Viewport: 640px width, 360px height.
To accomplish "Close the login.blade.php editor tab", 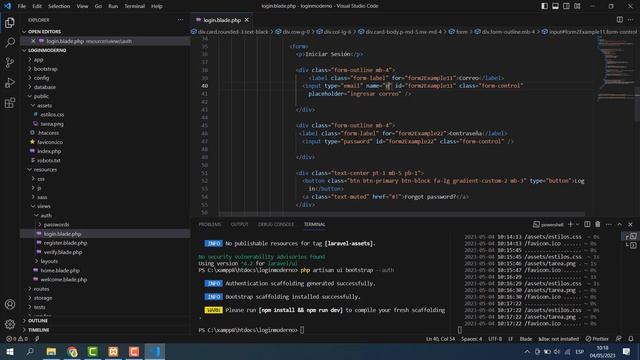I will (x=247, y=20).
